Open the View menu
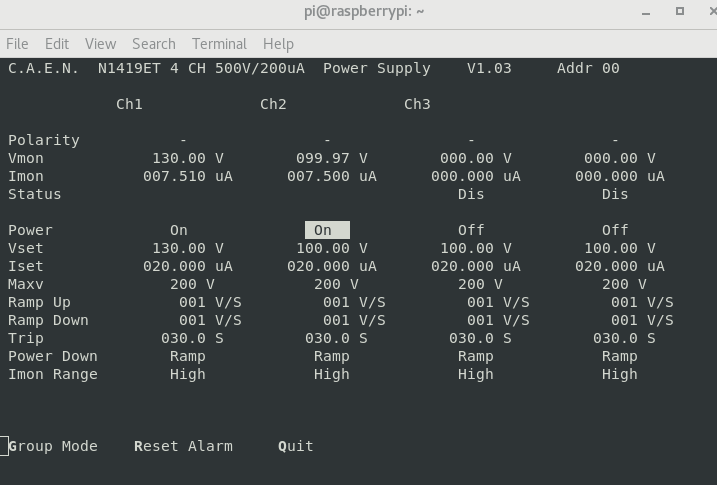 click(100, 44)
